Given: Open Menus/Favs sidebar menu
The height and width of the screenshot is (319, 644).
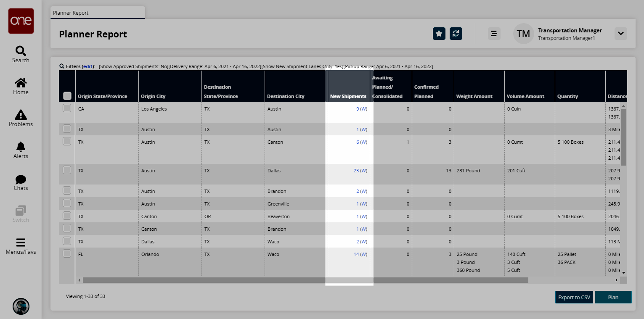Looking at the screenshot, I should [21, 246].
